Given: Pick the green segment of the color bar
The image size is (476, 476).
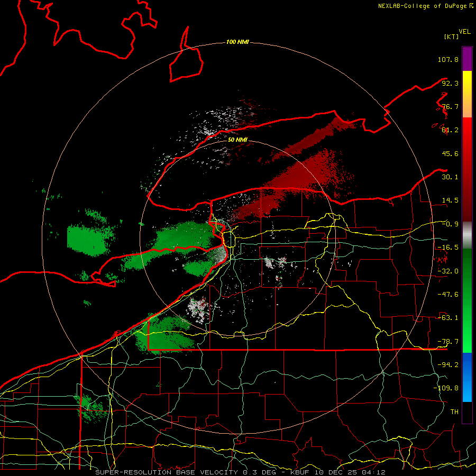Looking at the screenshot, I should 467,300.
